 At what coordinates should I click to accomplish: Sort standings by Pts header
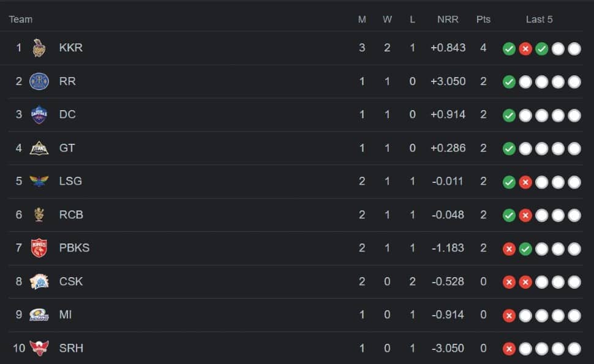coord(483,20)
